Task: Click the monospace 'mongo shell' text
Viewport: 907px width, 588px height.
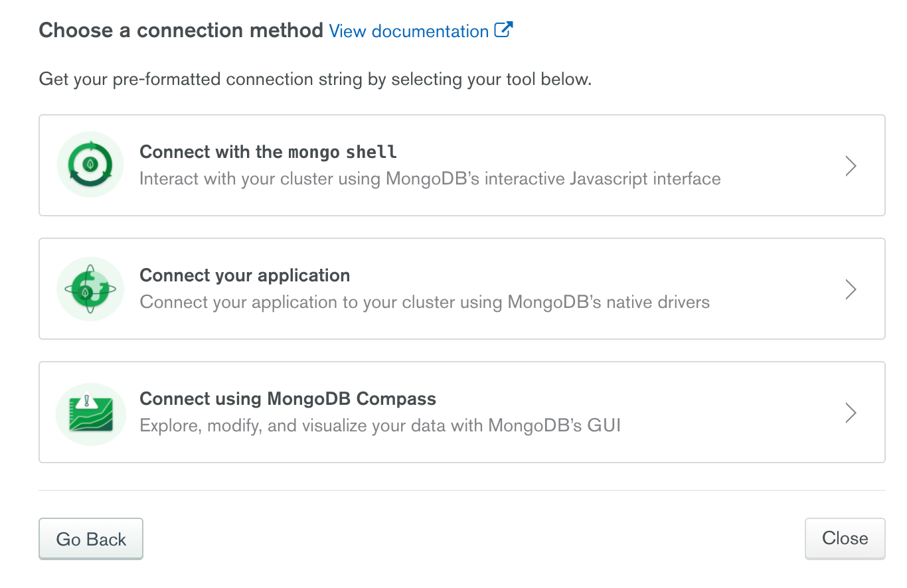Action: click(x=343, y=152)
